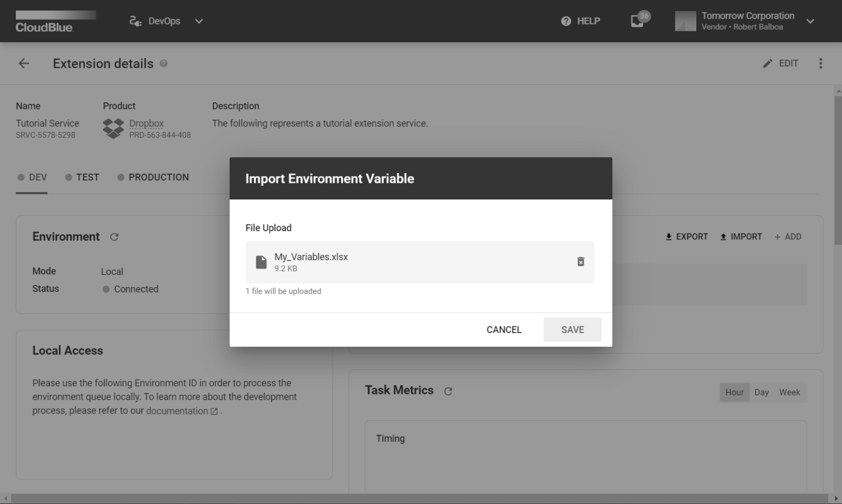Click the Extension details help icon
The width and height of the screenshot is (842, 504).
163,64
